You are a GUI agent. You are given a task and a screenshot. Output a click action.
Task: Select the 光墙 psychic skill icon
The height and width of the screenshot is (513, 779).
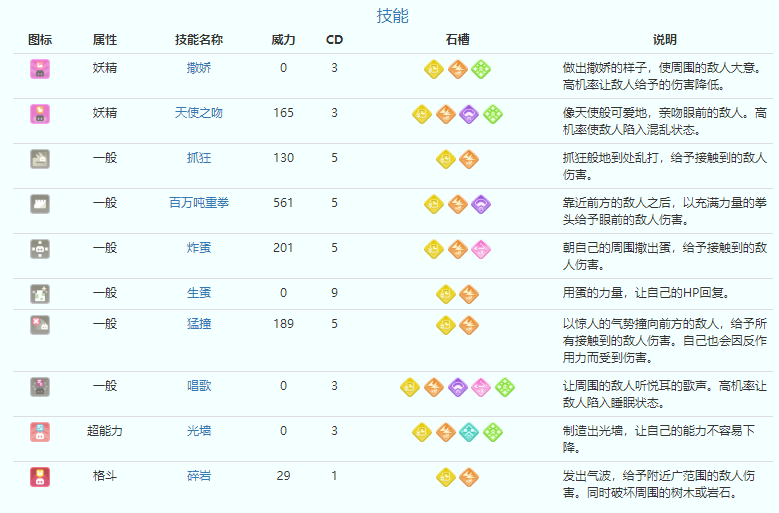coord(40,432)
